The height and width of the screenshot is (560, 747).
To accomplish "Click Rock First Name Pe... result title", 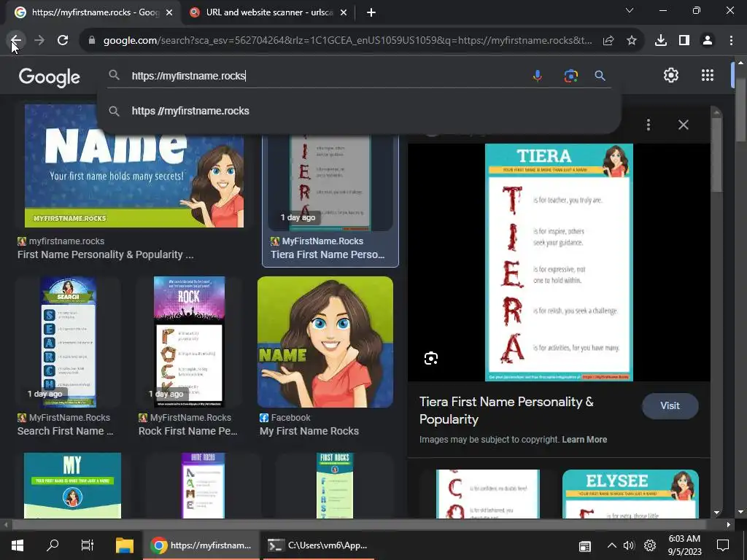I will tap(187, 431).
